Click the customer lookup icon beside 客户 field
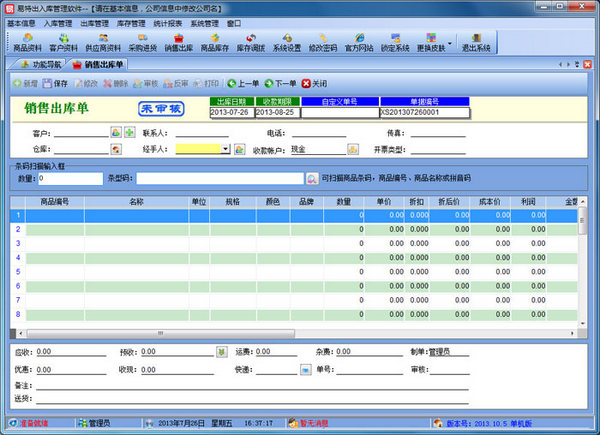The image size is (600, 435). [115, 132]
